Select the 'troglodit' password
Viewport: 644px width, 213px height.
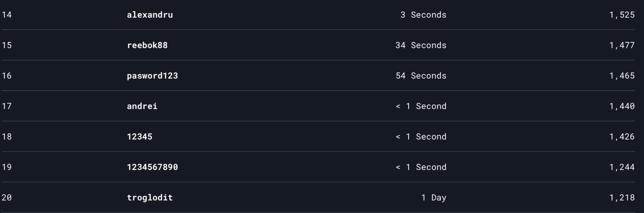150,198
